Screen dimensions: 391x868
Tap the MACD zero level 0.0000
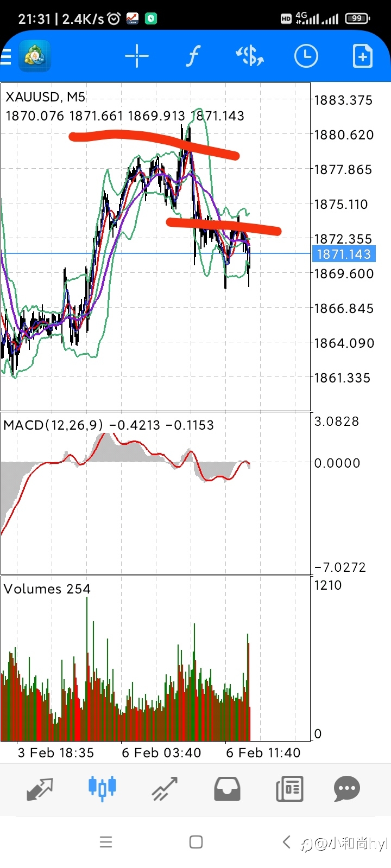tap(337, 463)
